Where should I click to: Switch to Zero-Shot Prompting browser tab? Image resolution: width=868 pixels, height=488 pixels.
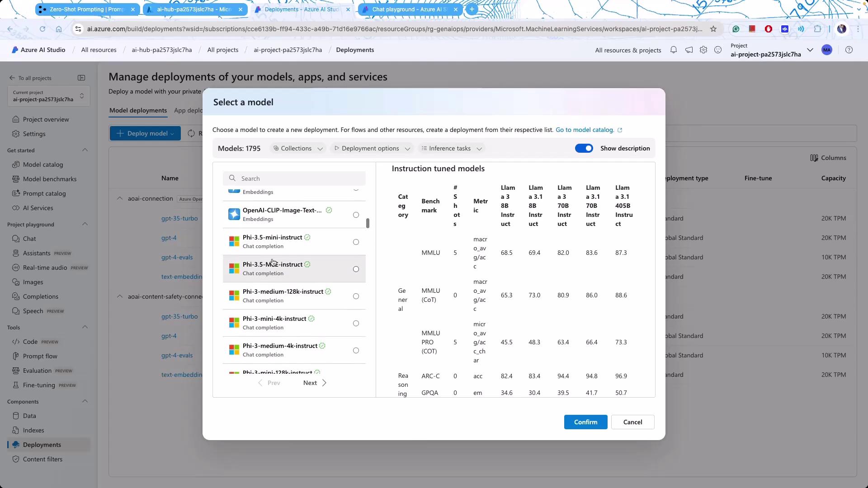point(87,9)
